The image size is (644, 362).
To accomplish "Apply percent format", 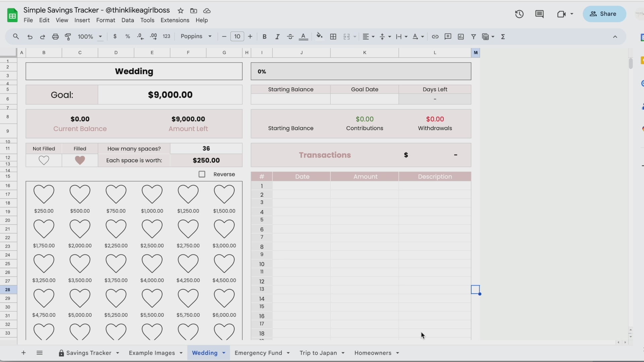I will (x=128, y=37).
